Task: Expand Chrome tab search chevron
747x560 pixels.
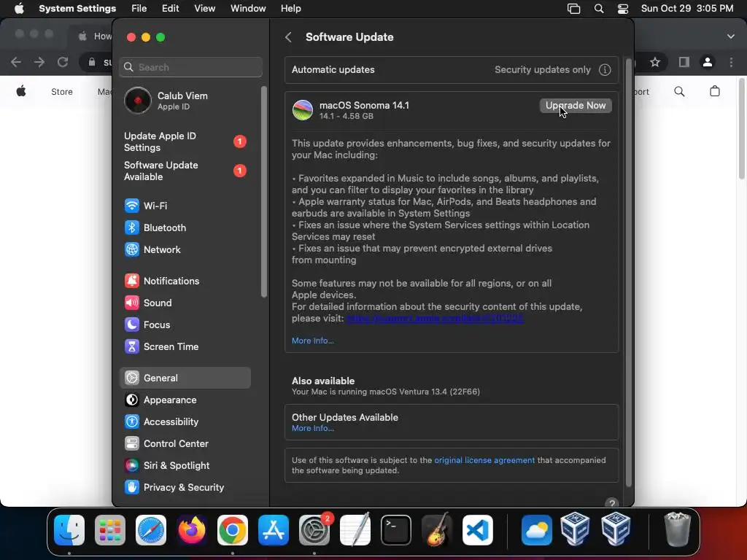Action: pos(731,36)
